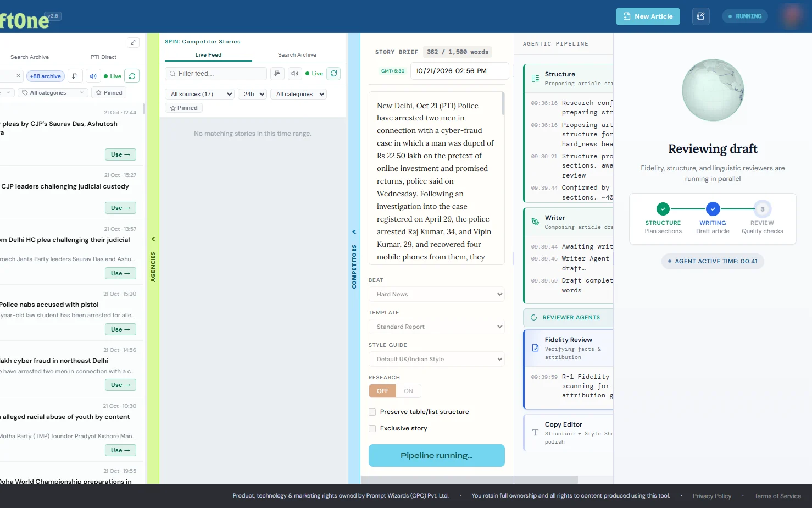Check the Exclusive story box
This screenshot has width=812, height=508.
(x=372, y=428)
